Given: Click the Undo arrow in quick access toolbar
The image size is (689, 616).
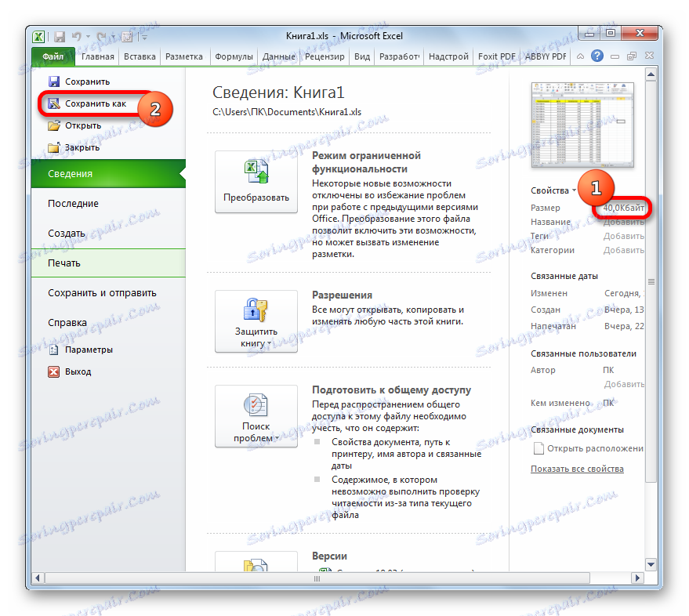Looking at the screenshot, I should [x=77, y=37].
